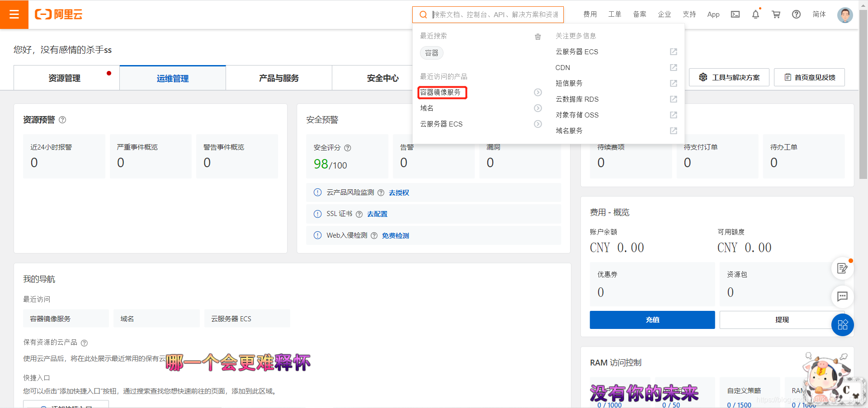868x408 pixels.
Task: Click help icon beside 云产品风险监测
Action: pyautogui.click(x=381, y=192)
